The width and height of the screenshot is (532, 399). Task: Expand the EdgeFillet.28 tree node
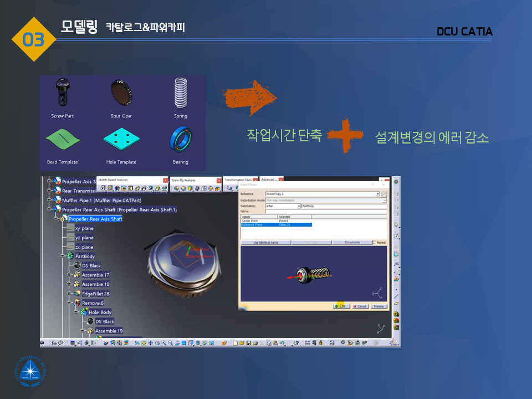tap(69, 293)
